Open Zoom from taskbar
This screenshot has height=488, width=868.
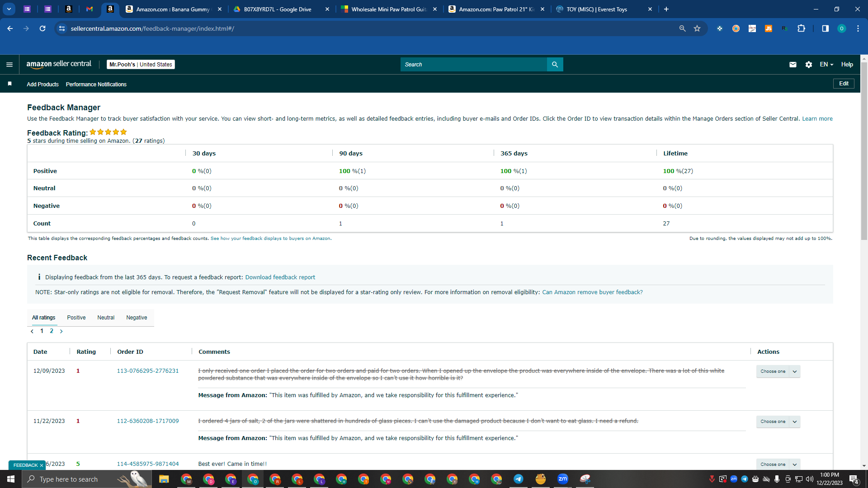pos(562,479)
